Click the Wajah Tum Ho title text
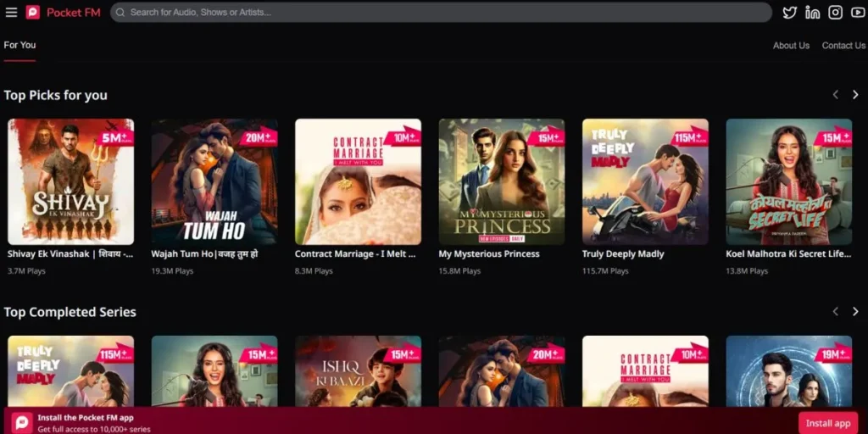The image size is (868, 434). 204,254
